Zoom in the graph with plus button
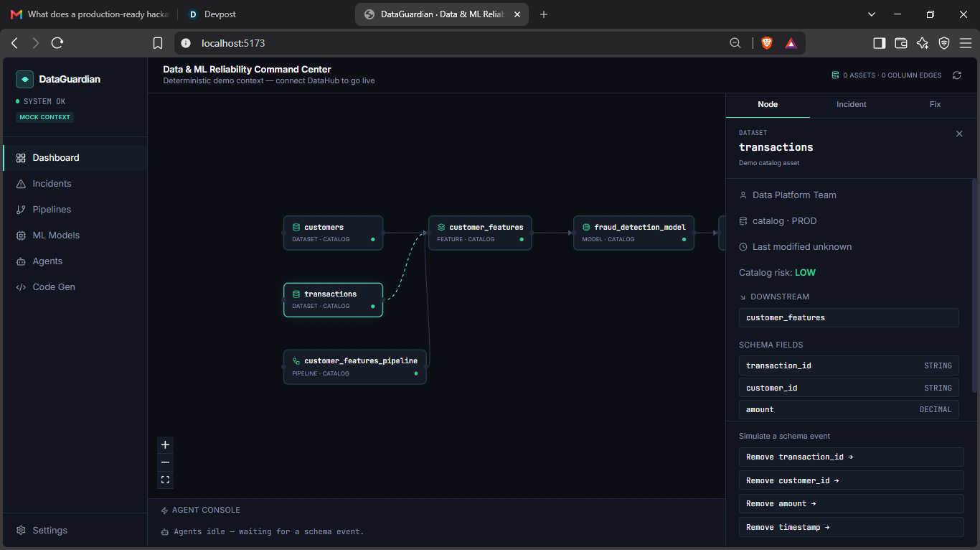The width and height of the screenshot is (980, 550). tap(166, 444)
